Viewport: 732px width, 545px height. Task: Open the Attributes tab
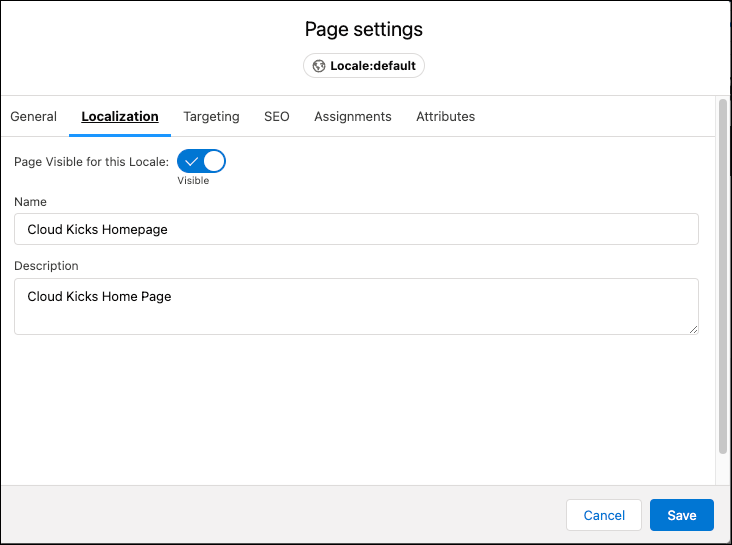pyautogui.click(x=445, y=116)
